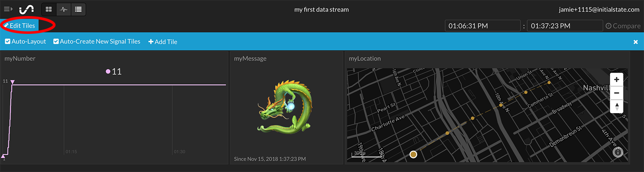This screenshot has height=172, width=644.
Task: Open the sidebar menu icon
Action: tap(8, 9)
